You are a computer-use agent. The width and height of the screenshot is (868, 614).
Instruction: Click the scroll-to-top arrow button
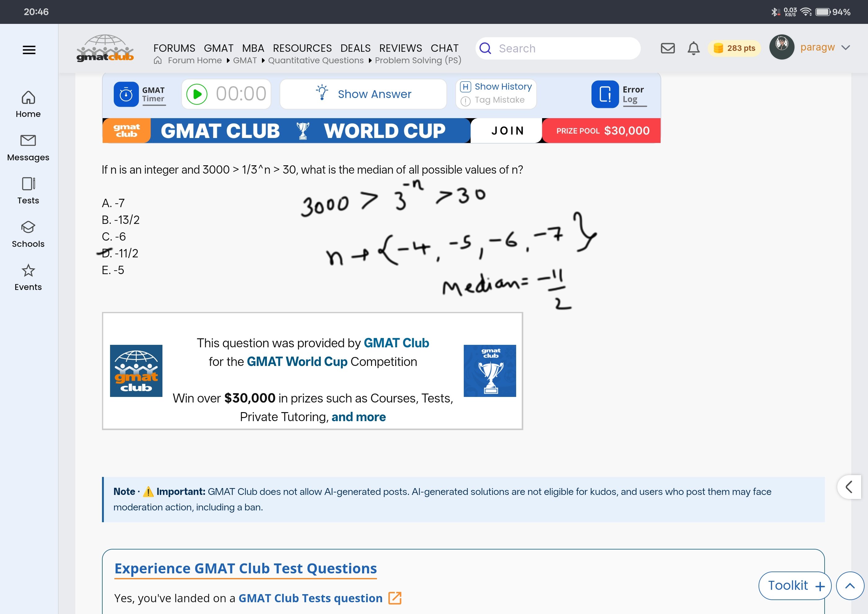click(850, 585)
